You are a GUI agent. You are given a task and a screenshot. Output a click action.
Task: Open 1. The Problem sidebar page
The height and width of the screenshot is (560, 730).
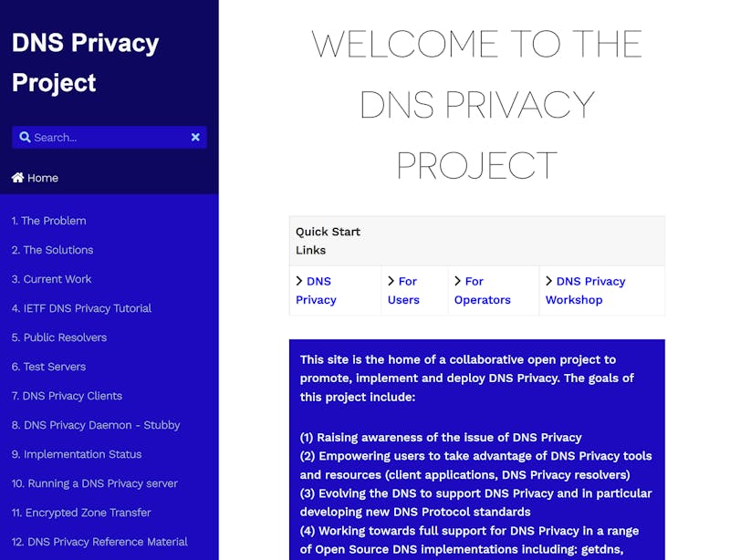pos(48,221)
